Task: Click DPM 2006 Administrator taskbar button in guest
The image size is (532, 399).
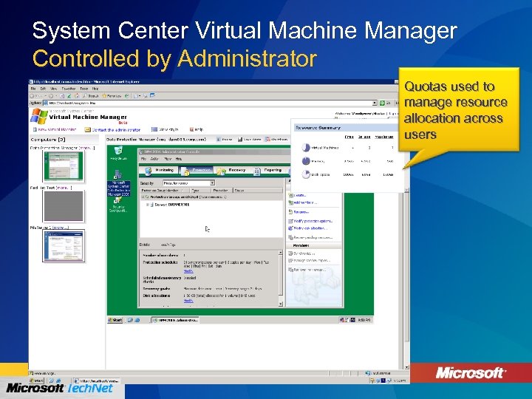Action: (175, 320)
